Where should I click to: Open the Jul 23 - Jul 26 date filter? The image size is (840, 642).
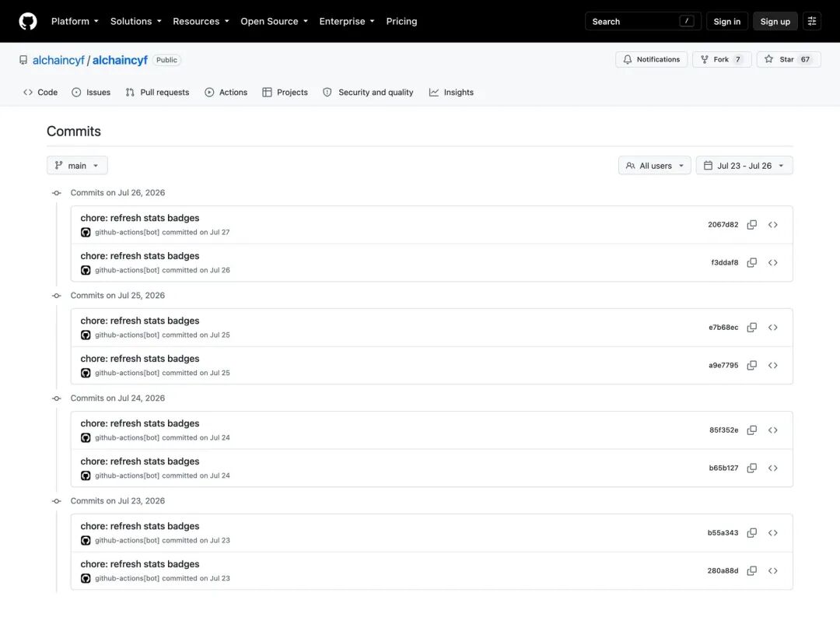point(744,166)
